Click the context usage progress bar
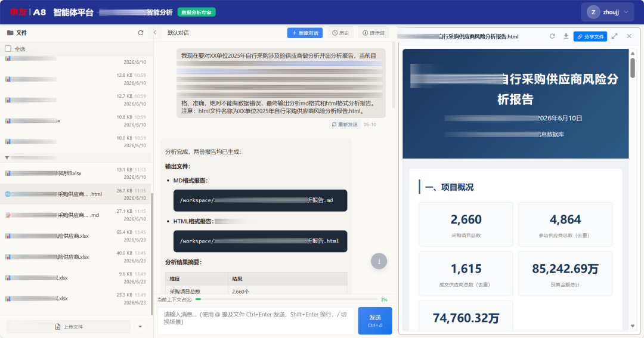Screen dimensions: 644x338 (286, 299)
